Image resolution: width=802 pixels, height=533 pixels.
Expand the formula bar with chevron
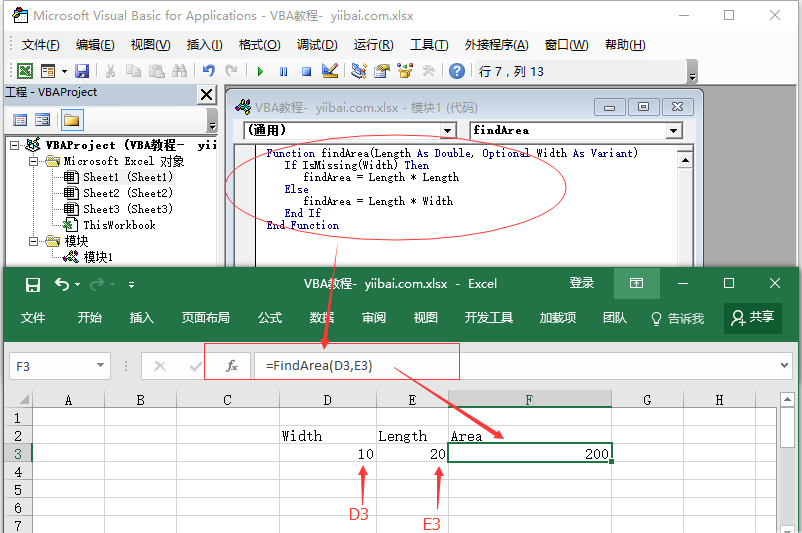pyautogui.click(x=784, y=365)
